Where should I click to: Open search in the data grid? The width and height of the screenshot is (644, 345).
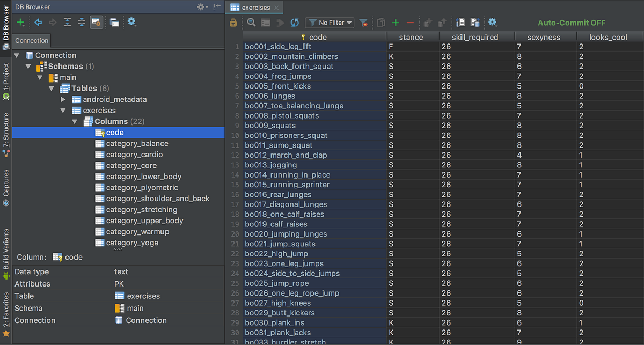point(250,23)
